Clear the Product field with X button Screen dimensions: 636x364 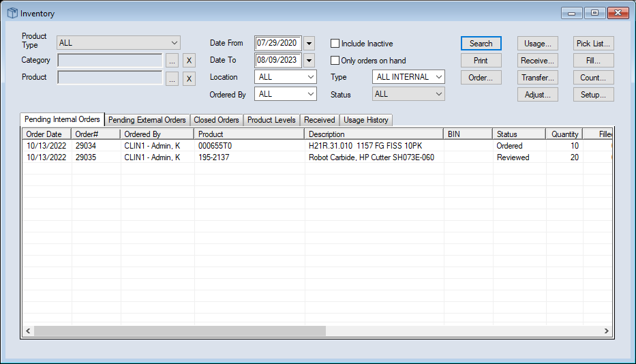point(190,78)
